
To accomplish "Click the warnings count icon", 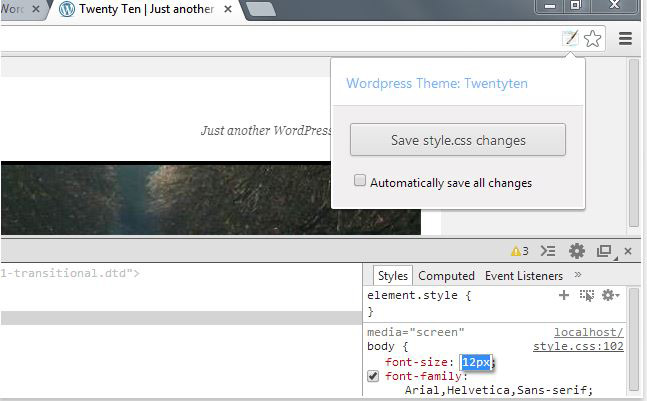I will [519, 251].
